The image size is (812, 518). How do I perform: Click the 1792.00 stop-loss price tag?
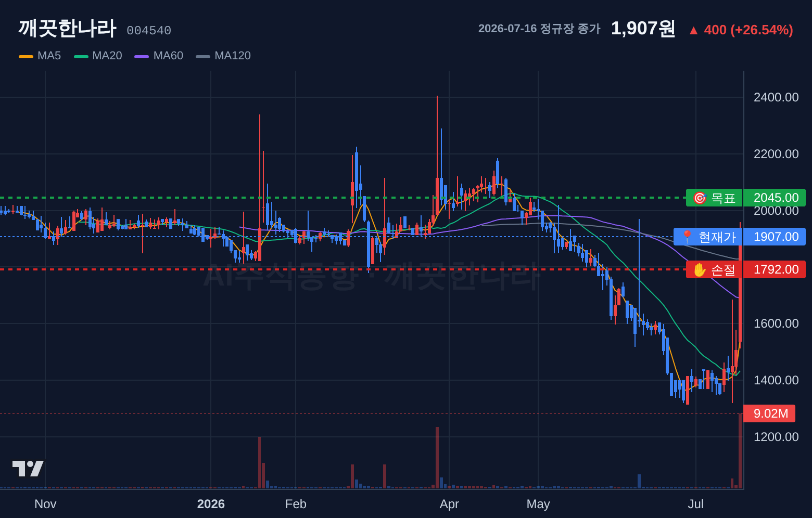coord(775,269)
